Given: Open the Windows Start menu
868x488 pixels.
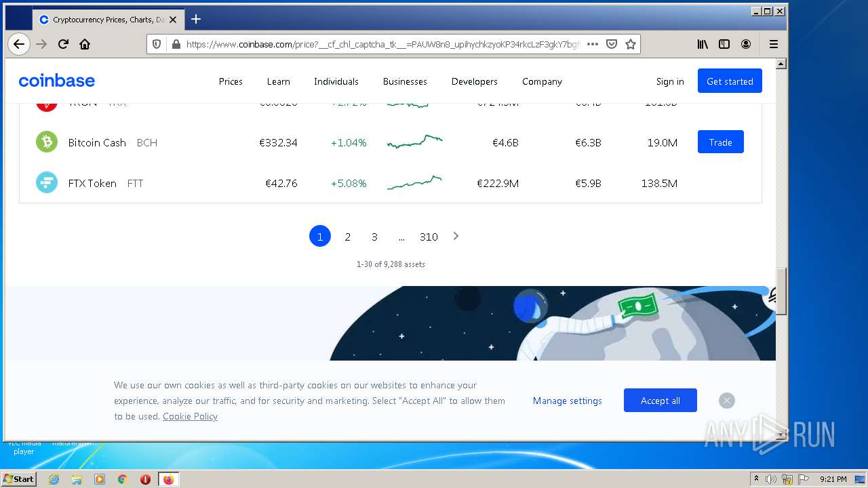Looking at the screenshot, I should coord(19,479).
